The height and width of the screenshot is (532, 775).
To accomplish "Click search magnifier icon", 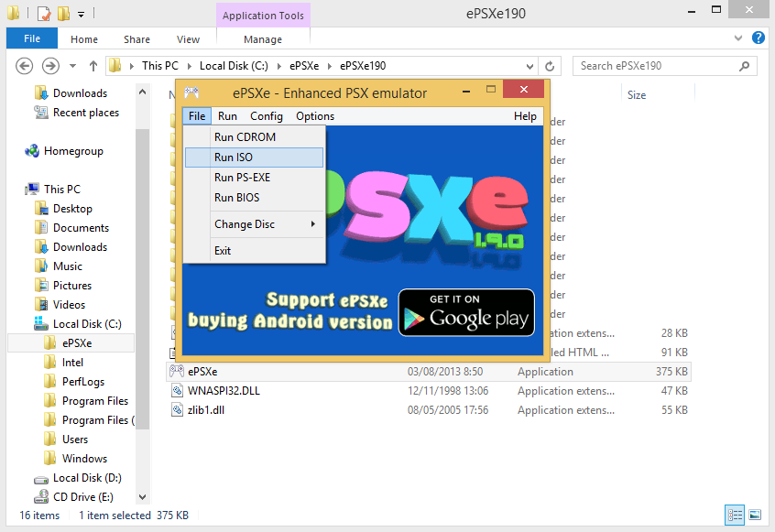I will pyautogui.click(x=745, y=66).
